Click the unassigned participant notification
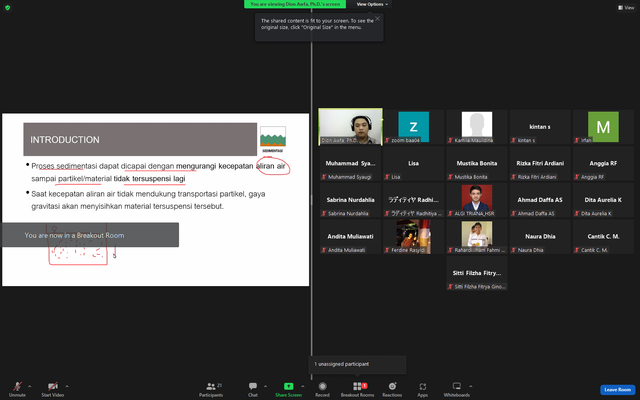The width and height of the screenshot is (640, 400). (357, 364)
